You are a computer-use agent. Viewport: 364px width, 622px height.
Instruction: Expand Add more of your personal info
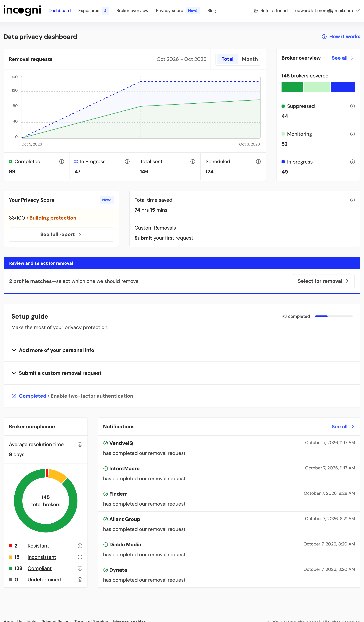182,350
